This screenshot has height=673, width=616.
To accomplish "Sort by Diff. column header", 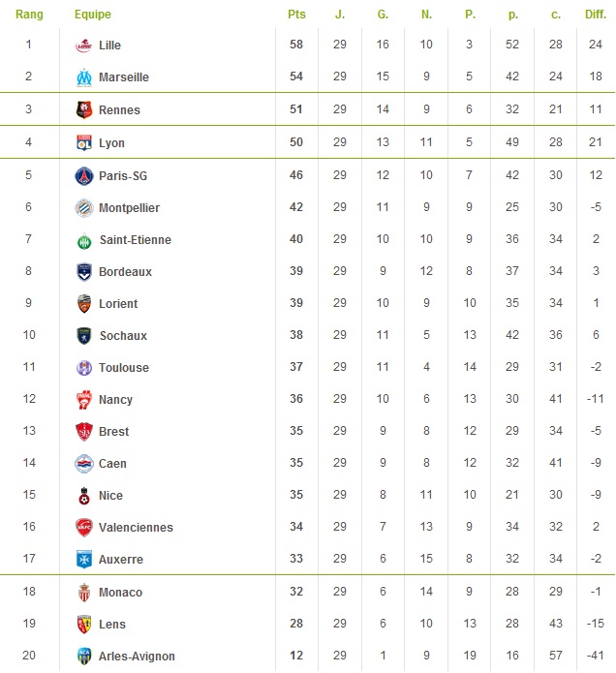I will pyautogui.click(x=596, y=15).
